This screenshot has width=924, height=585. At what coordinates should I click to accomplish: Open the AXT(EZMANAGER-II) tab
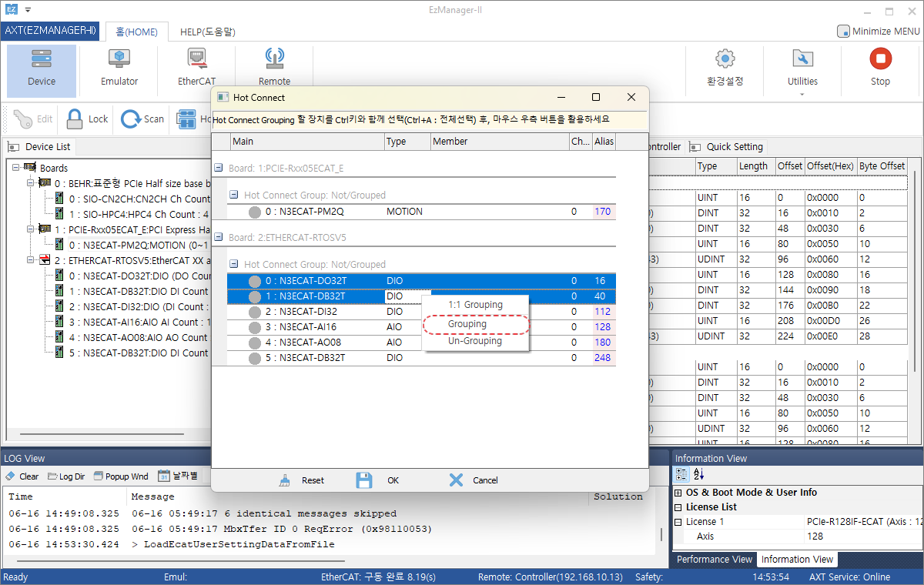point(51,32)
